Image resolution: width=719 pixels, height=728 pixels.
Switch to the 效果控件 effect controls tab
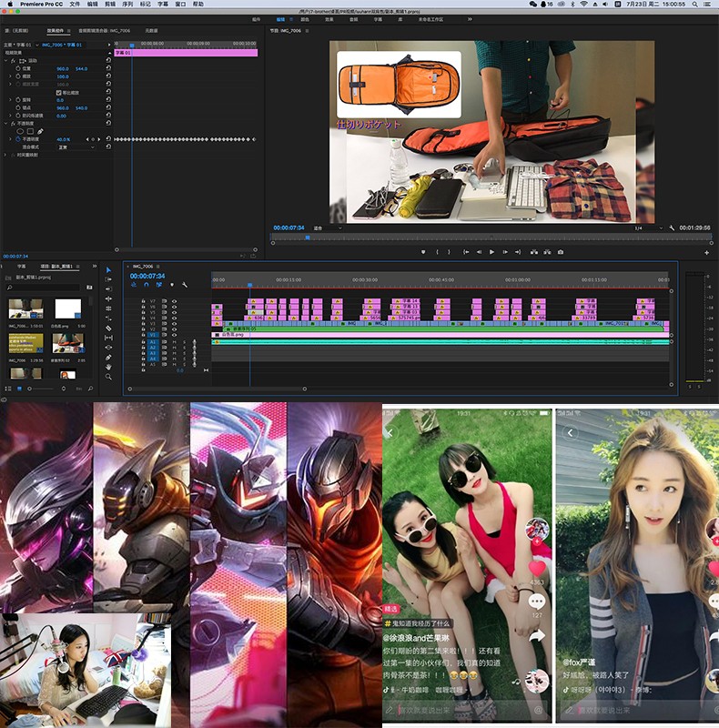coord(56,31)
